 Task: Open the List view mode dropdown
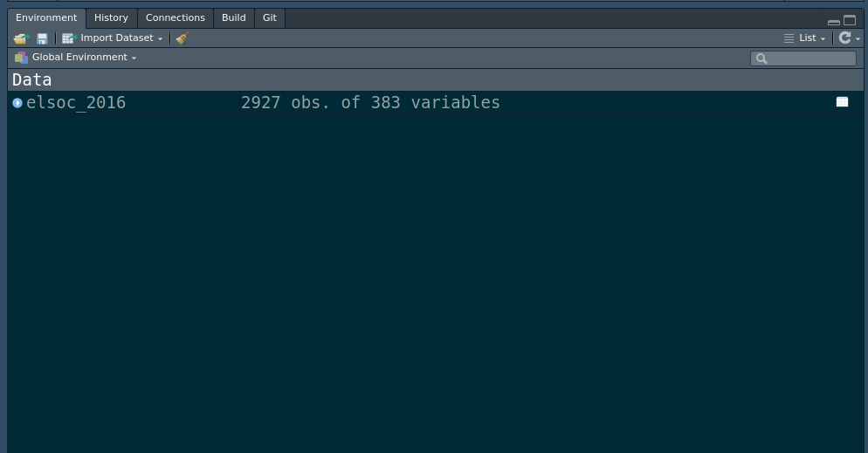point(805,38)
